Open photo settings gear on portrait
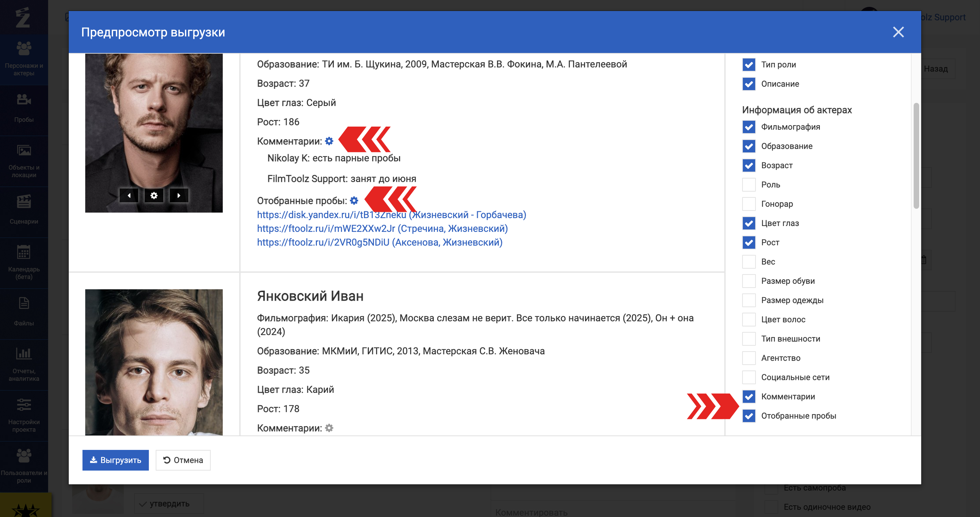The image size is (980, 517). tap(154, 196)
